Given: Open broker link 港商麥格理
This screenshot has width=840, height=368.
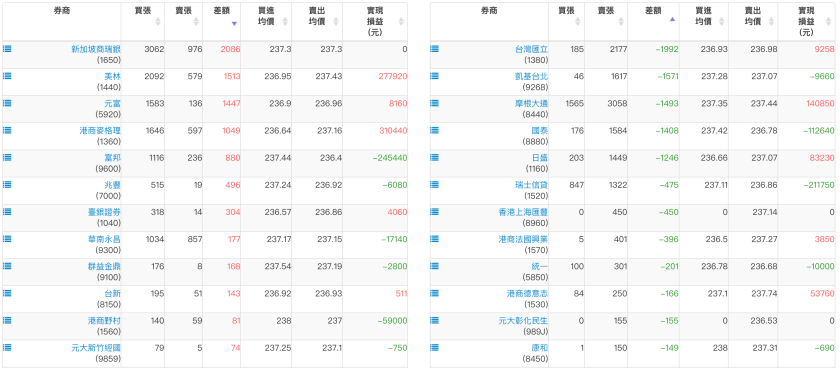Looking at the screenshot, I should coord(100,131).
